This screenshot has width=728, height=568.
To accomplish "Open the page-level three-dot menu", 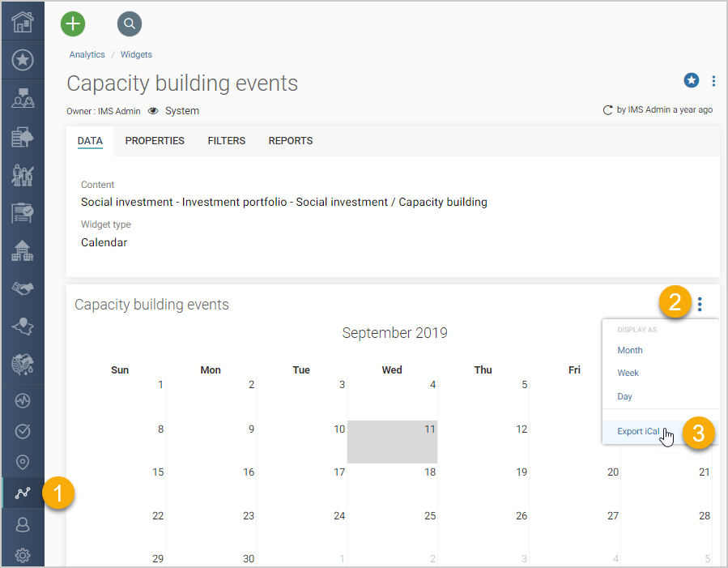I will 713,81.
